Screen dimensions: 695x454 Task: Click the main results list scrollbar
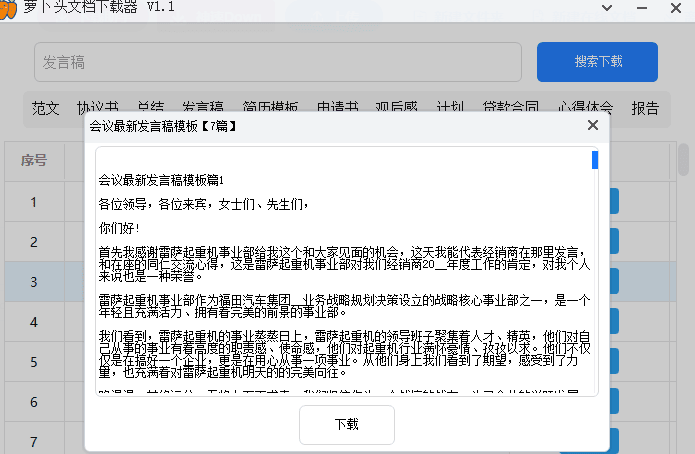click(686, 160)
